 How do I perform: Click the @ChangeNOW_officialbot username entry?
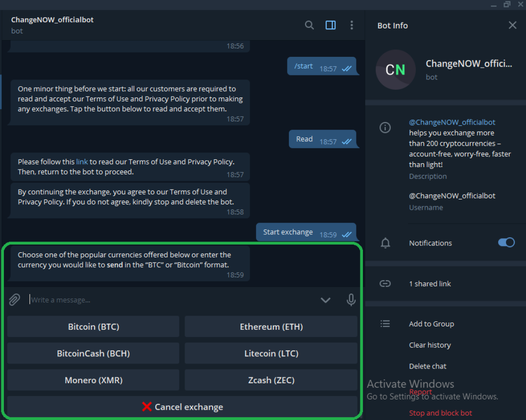452,196
